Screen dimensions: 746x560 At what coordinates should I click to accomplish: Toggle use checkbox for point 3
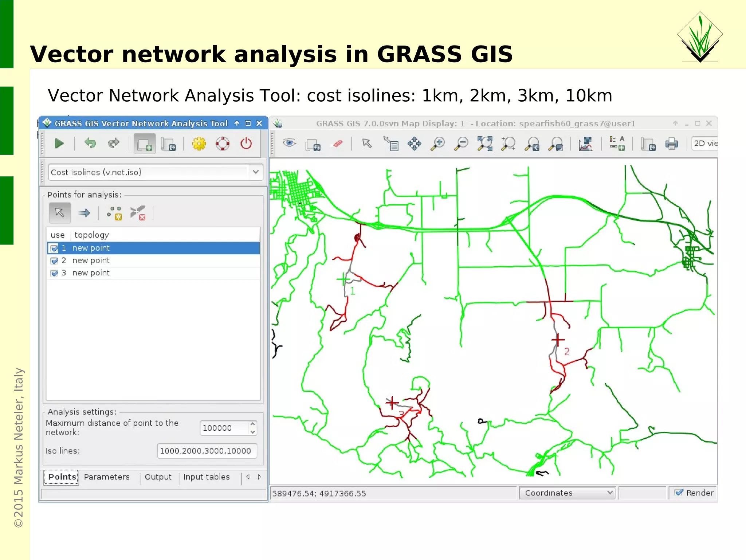(54, 273)
